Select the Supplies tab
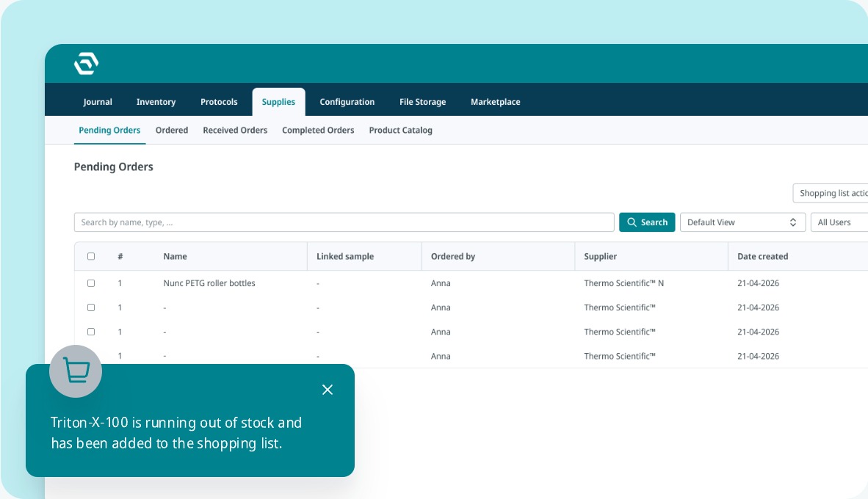The image size is (868, 499). click(x=278, y=102)
